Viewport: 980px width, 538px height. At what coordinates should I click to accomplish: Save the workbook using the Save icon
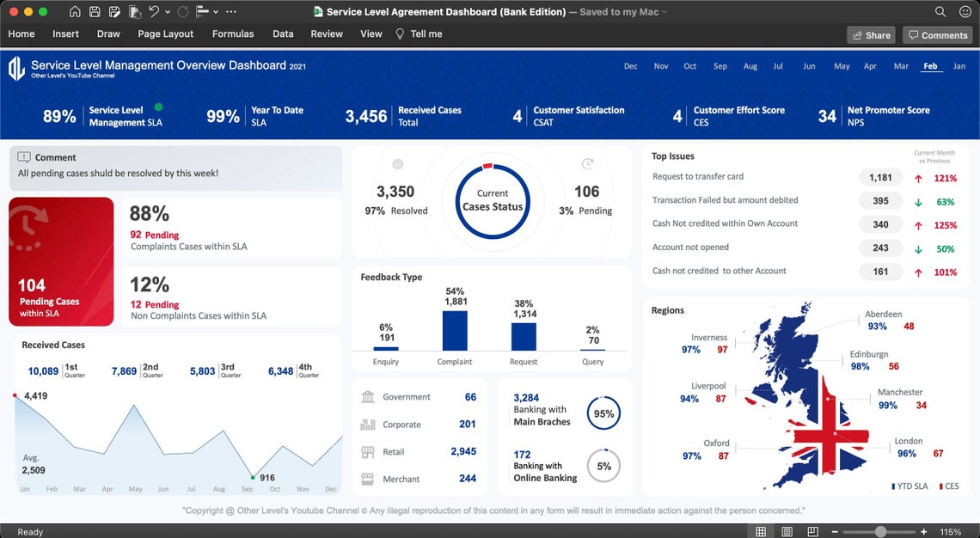tap(96, 11)
